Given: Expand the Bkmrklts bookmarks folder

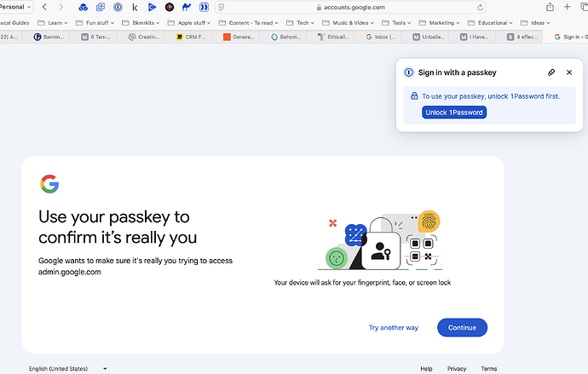Looking at the screenshot, I should click(x=141, y=23).
